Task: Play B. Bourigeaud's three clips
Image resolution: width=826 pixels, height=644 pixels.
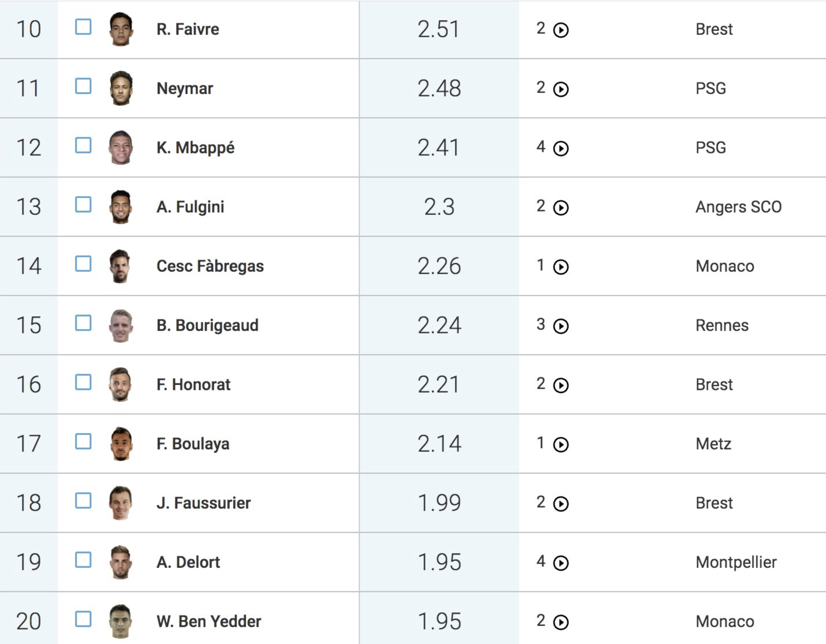Action: 561,326
